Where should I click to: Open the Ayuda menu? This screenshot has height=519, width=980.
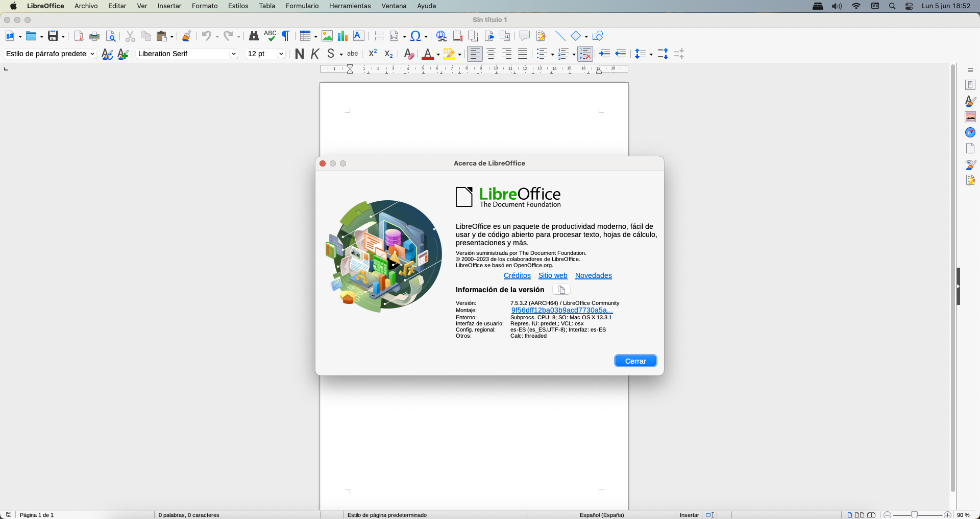tap(427, 6)
